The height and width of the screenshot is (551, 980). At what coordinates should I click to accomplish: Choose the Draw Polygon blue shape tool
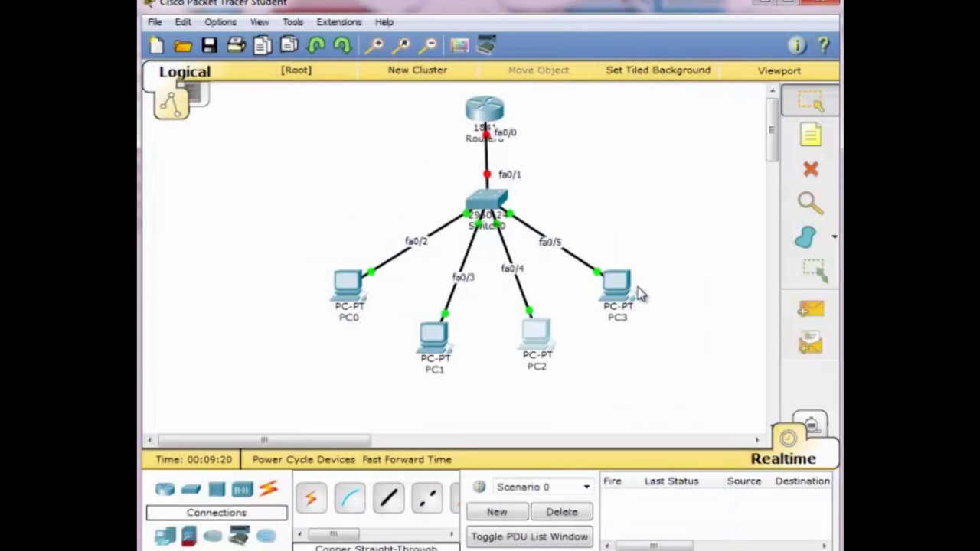[806, 238]
